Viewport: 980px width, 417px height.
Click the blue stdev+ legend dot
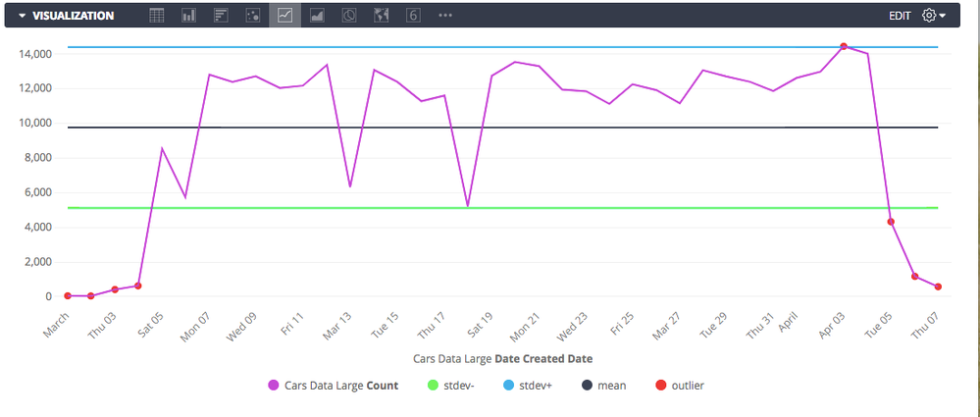pyautogui.click(x=509, y=386)
